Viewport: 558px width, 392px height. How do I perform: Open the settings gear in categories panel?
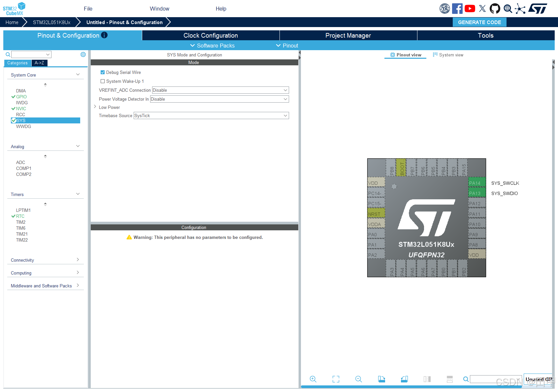coord(83,54)
